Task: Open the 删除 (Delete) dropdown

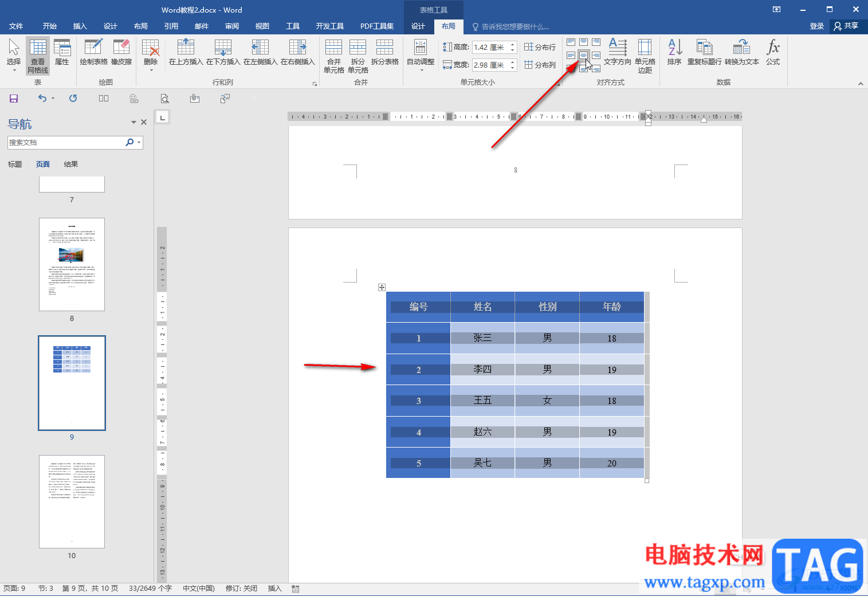Action: click(x=151, y=55)
